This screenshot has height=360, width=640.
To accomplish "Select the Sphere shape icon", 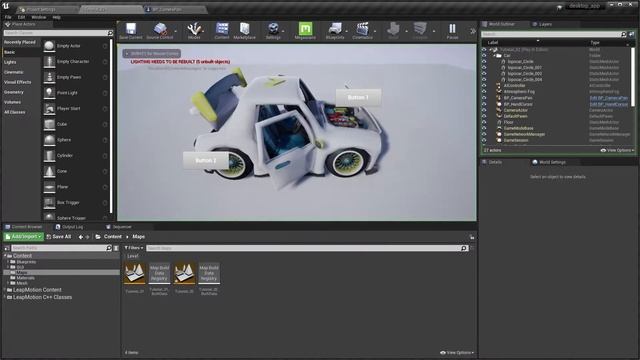I will [49, 140].
